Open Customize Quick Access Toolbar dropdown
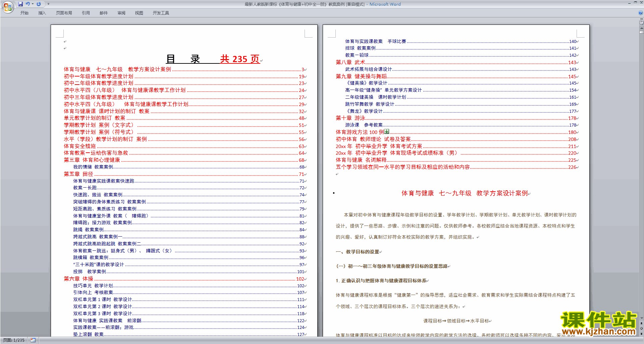 pos(48,4)
